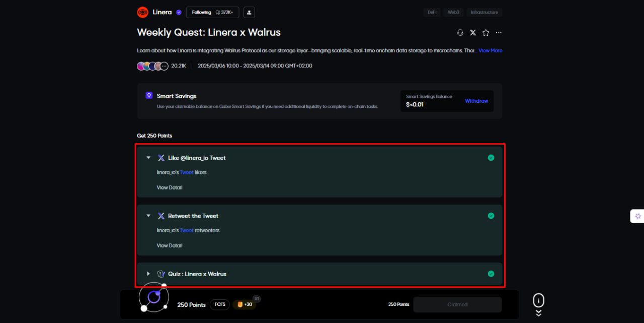Favorite the quest with the star icon
This screenshot has width=644, height=323.
click(x=486, y=32)
